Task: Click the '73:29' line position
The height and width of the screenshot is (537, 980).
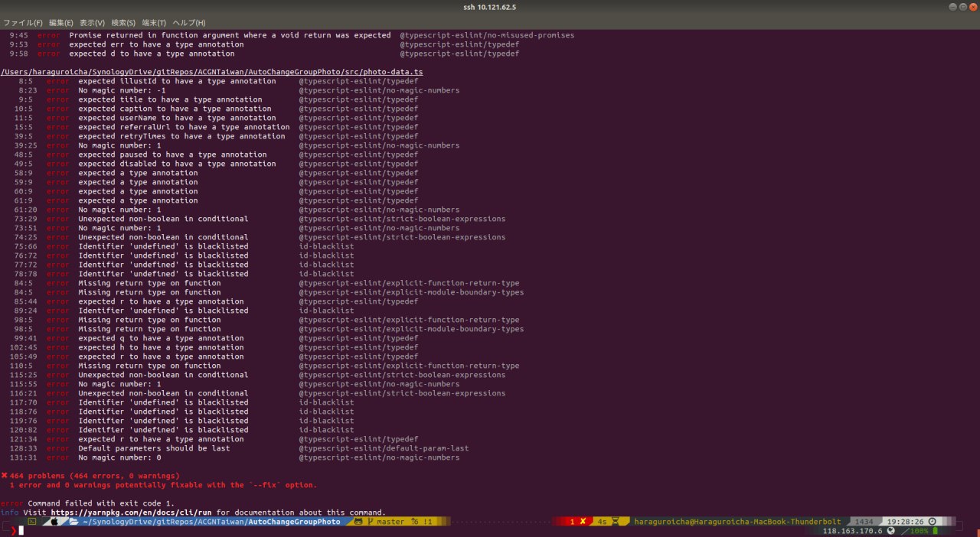Action: coord(25,219)
